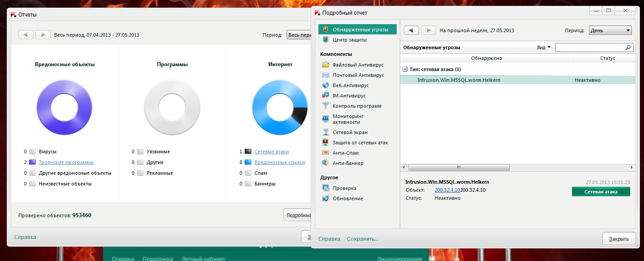Click Неактивно status cell in list row
Image resolution: width=644 pixels, height=261 pixels.
[x=588, y=80]
